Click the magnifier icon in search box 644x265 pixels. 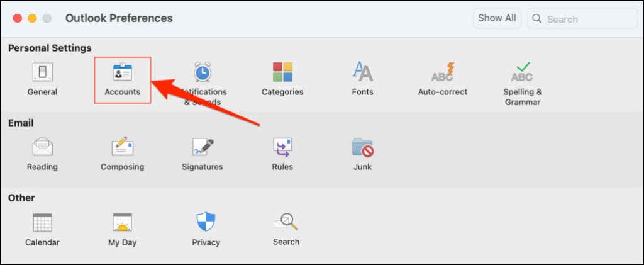[x=537, y=19]
